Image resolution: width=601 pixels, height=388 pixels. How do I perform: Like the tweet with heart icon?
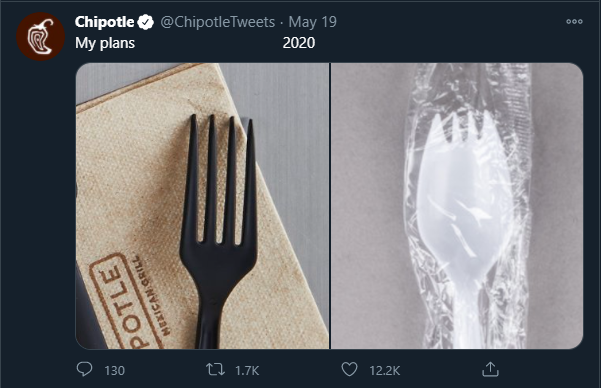[349, 370]
